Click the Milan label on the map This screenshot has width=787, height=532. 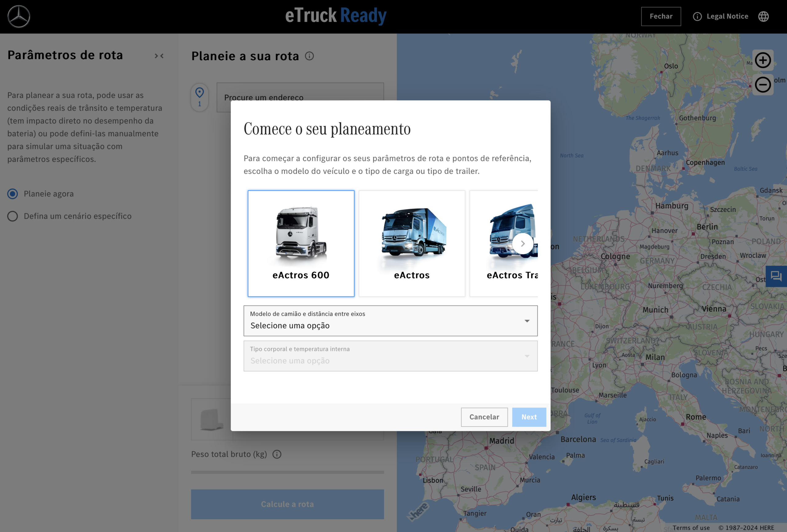coord(655,357)
